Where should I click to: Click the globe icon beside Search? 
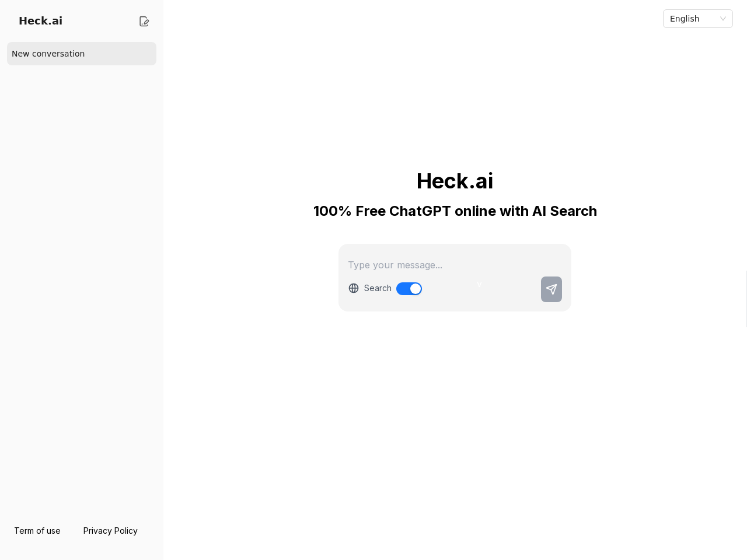(354, 288)
